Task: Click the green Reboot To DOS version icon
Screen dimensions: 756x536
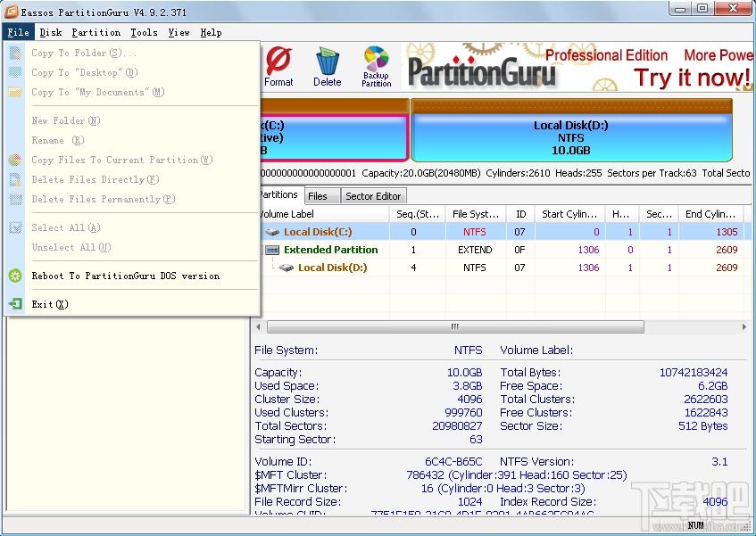Action: point(15,276)
